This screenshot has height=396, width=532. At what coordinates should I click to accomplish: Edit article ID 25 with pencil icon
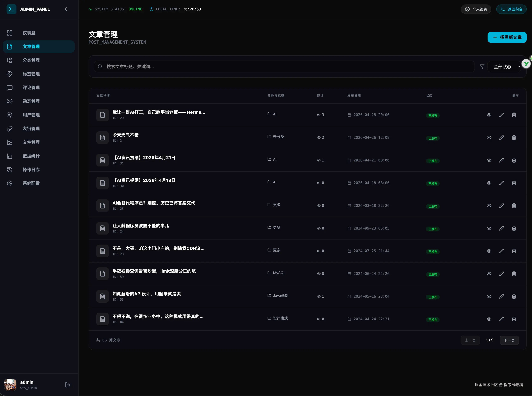501,206
